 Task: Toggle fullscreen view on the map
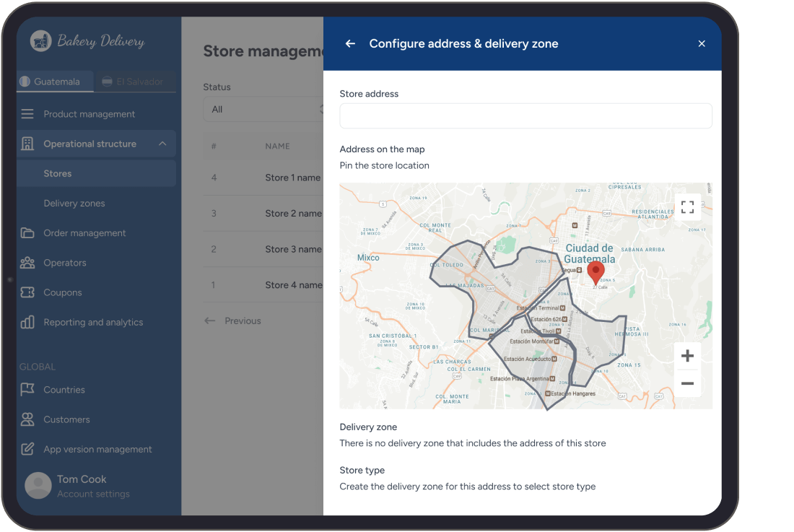pos(687,207)
